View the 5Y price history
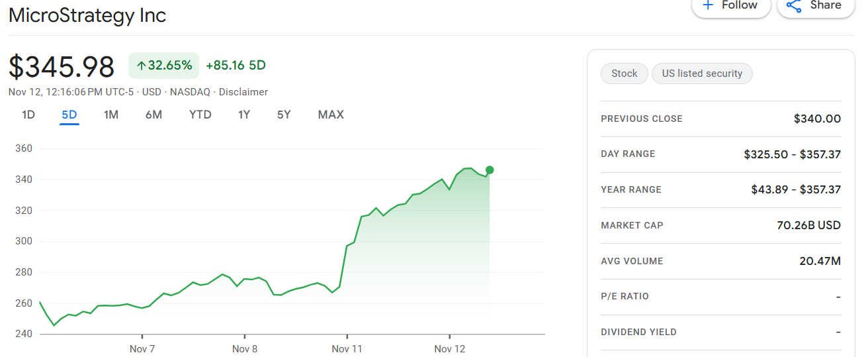The image size is (868, 357). point(284,115)
